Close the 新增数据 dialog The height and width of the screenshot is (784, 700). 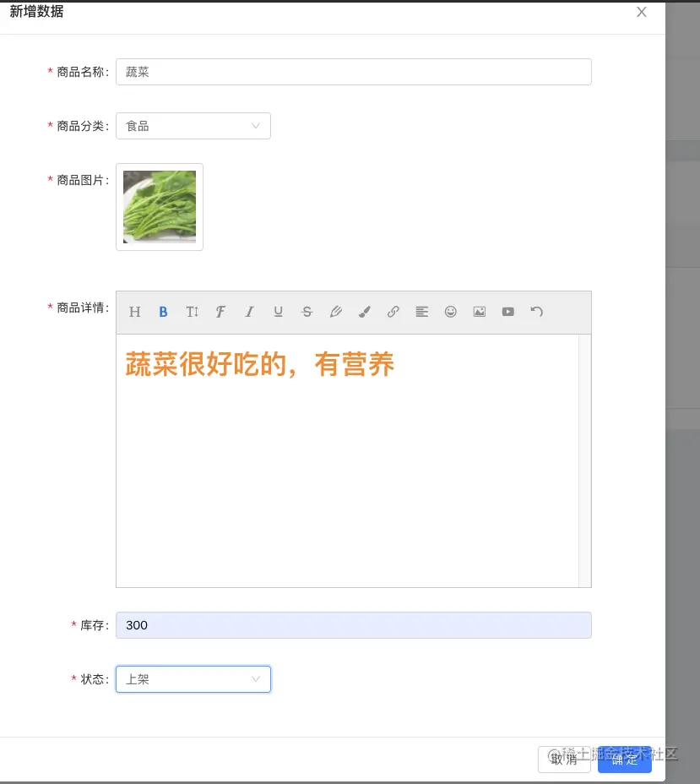[x=642, y=12]
